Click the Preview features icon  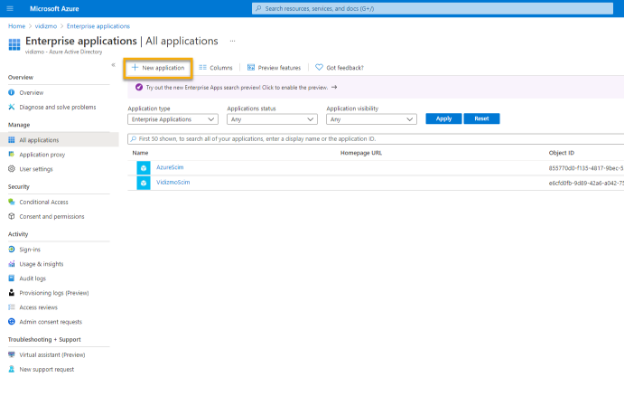[251, 68]
